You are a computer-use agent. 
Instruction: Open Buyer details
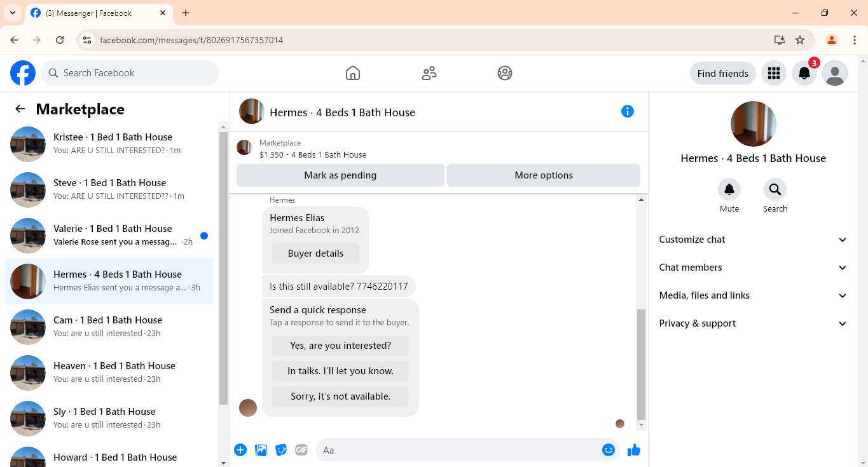315,254
